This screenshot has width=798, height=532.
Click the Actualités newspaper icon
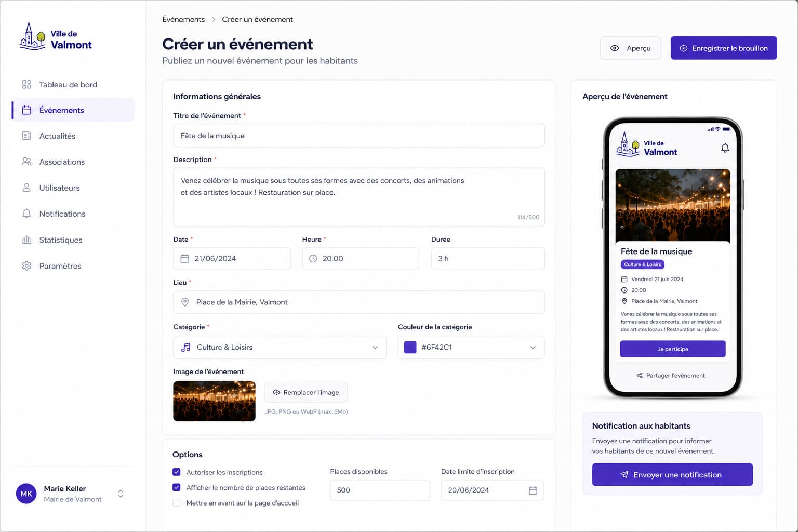pyautogui.click(x=26, y=136)
